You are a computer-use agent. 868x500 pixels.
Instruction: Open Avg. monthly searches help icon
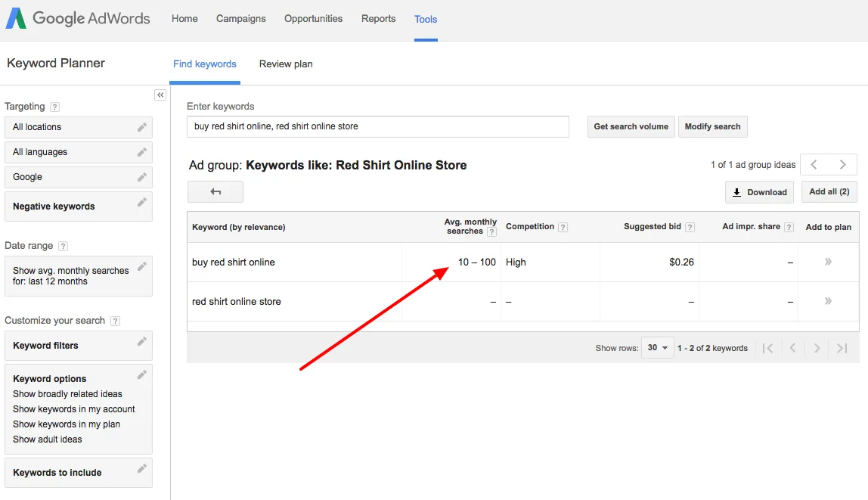[x=491, y=232]
